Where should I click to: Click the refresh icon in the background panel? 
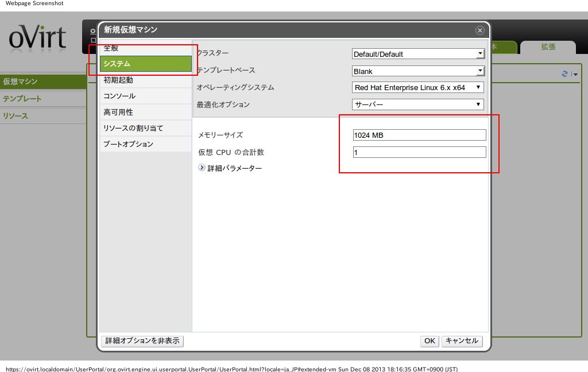pos(565,74)
